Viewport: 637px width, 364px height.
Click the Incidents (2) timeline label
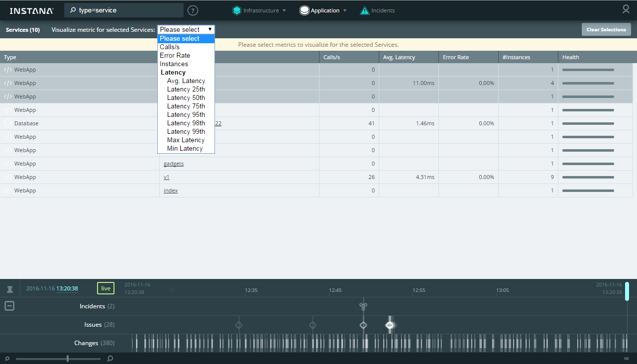click(x=97, y=306)
